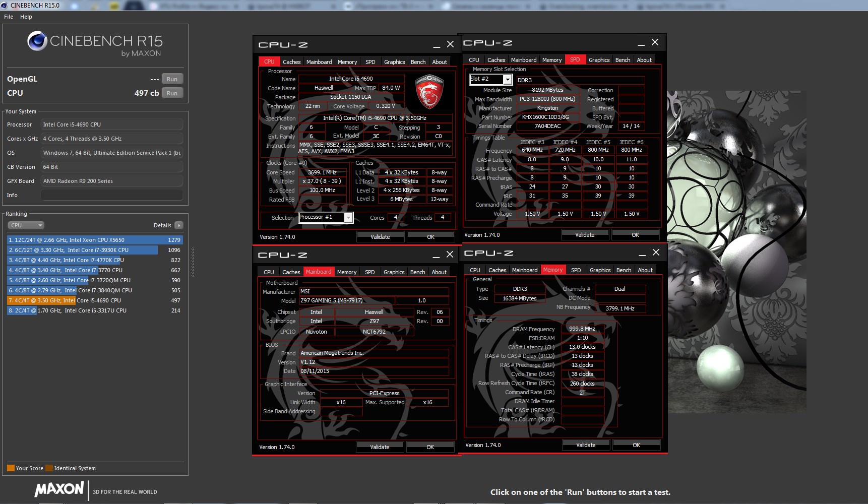The width and height of the screenshot is (868, 504).
Task: Open Memory tab in top-left CPU-Z window
Action: [347, 62]
